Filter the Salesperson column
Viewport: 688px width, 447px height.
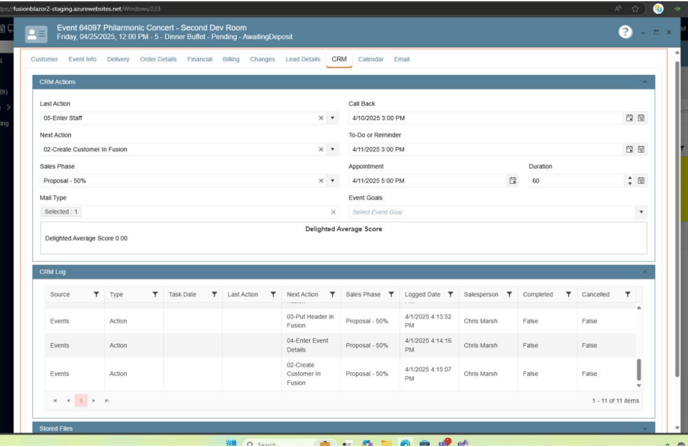click(509, 295)
